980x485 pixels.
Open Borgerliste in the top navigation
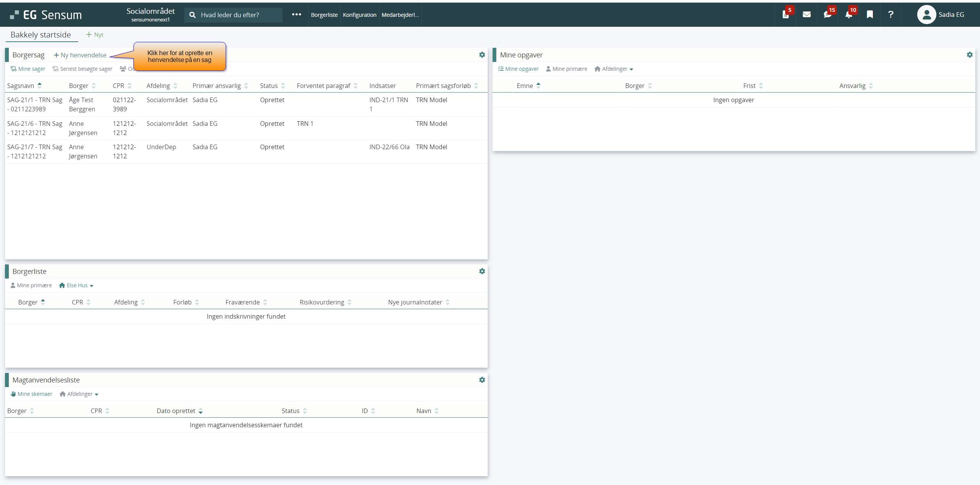(x=324, y=15)
